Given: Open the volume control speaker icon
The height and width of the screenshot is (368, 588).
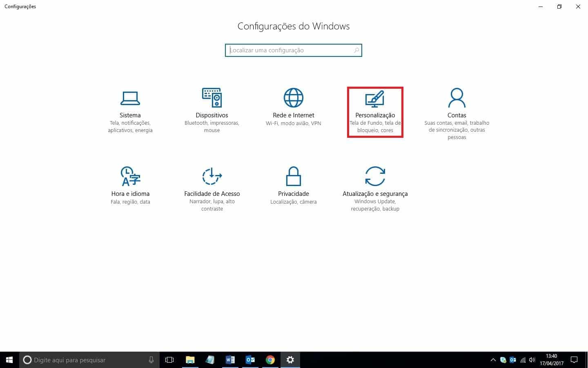Looking at the screenshot, I should pyautogui.click(x=532, y=360).
